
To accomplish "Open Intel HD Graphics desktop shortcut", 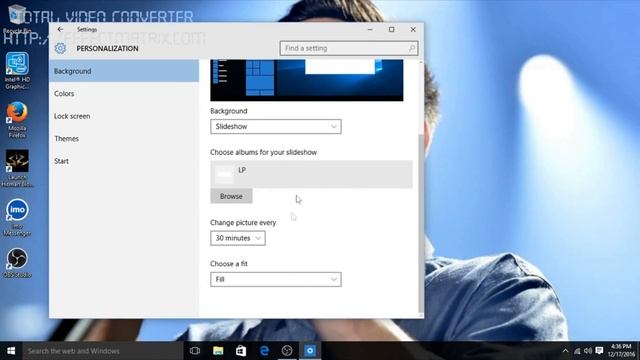I will 17,71.
